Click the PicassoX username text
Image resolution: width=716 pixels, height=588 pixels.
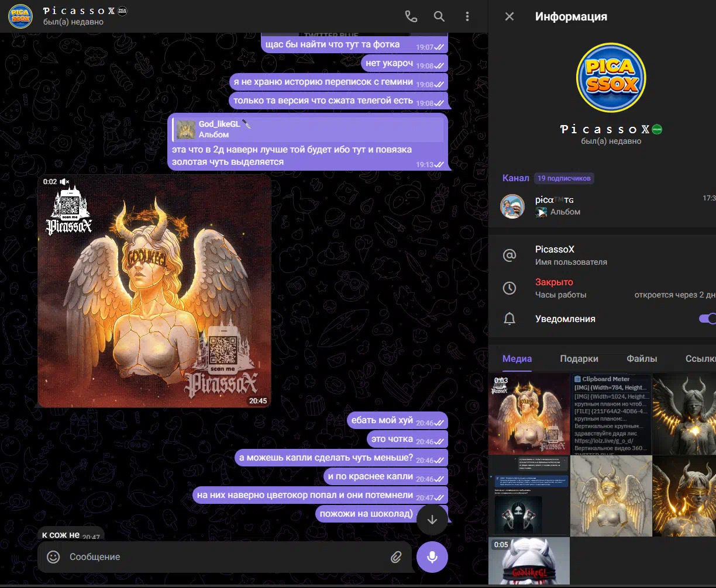tap(555, 250)
